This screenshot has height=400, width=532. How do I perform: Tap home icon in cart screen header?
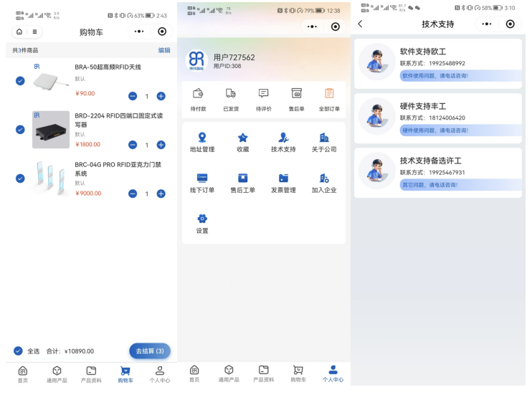[x=19, y=32]
